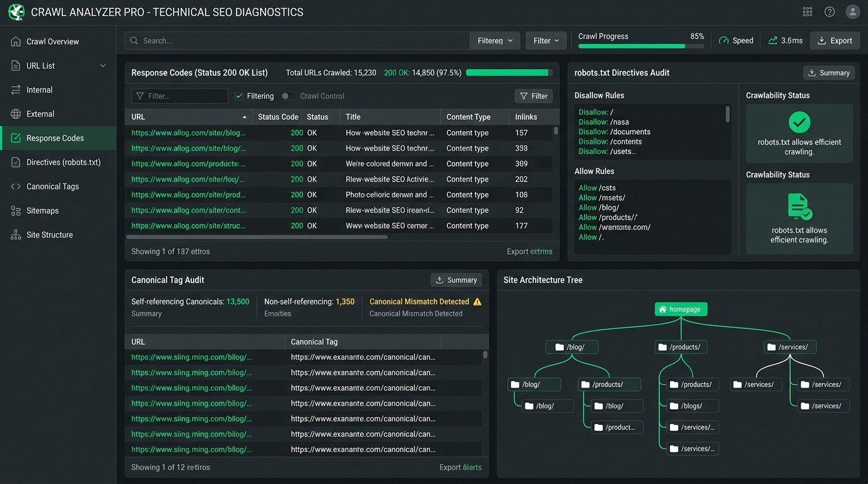
Task: Click the Disallow Rules vertical scrollbar
Action: point(728,114)
